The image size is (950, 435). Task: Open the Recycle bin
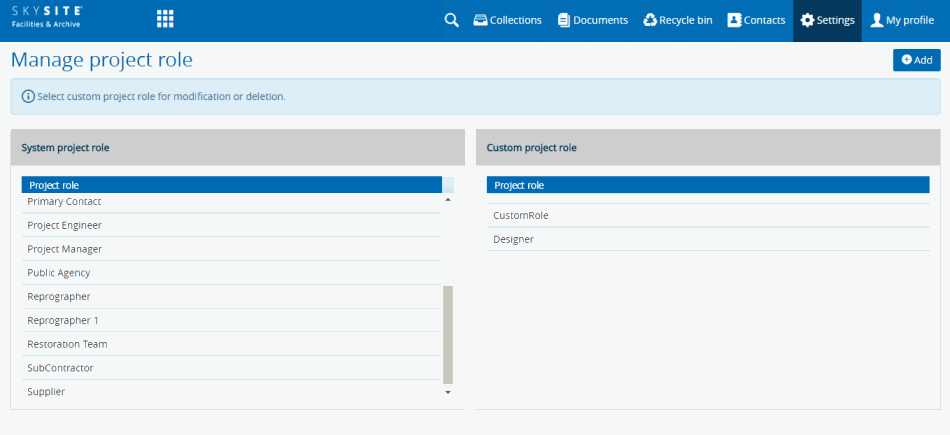tap(677, 20)
